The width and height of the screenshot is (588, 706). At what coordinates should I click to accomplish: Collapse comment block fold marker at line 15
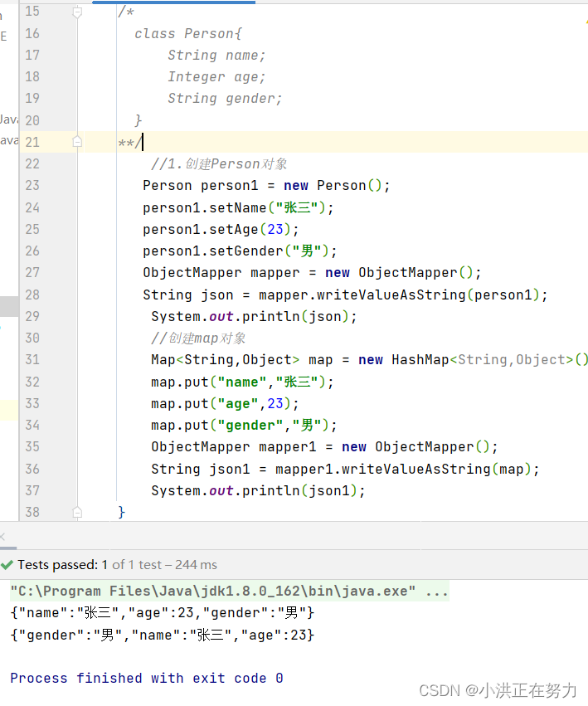click(x=77, y=12)
